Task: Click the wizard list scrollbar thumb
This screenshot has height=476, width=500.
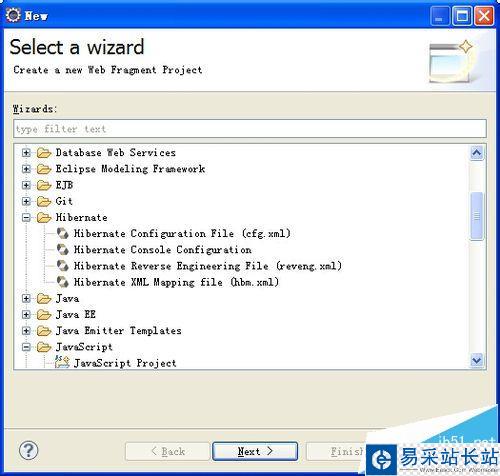Action: [477, 216]
